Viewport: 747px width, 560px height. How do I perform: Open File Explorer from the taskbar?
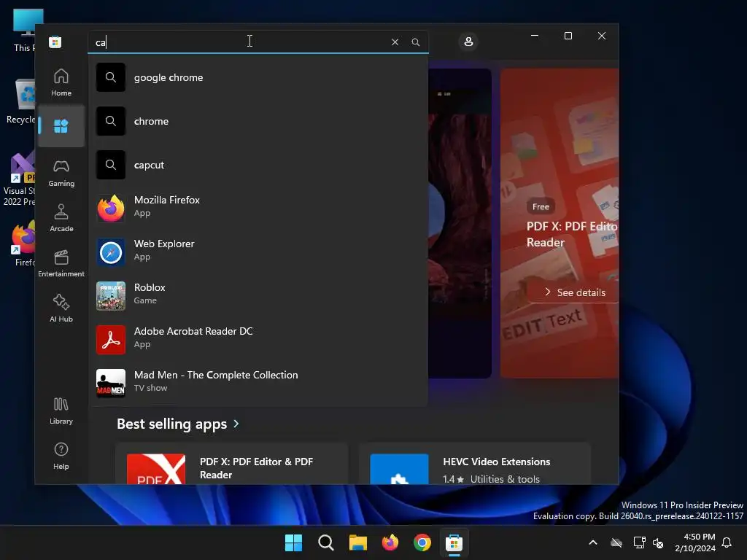click(358, 542)
